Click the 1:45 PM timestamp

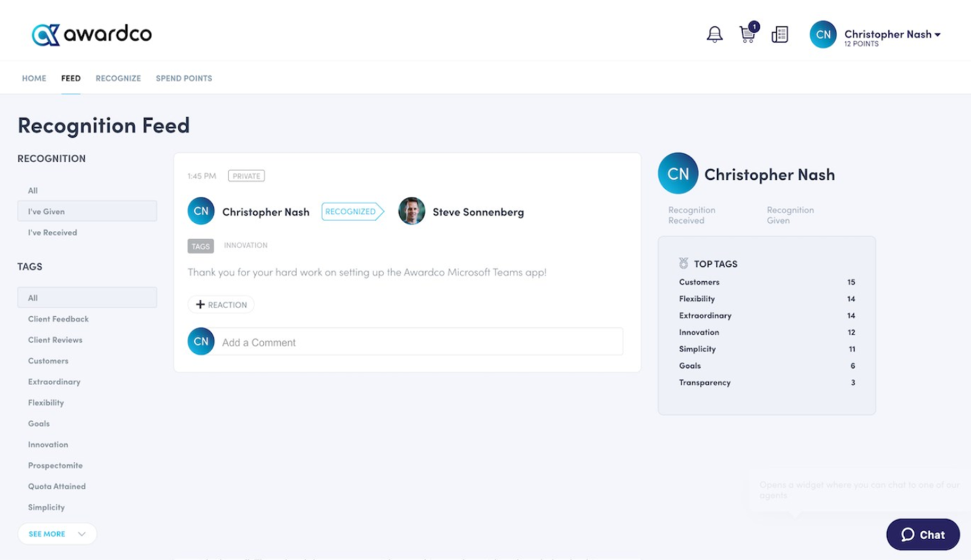201,176
